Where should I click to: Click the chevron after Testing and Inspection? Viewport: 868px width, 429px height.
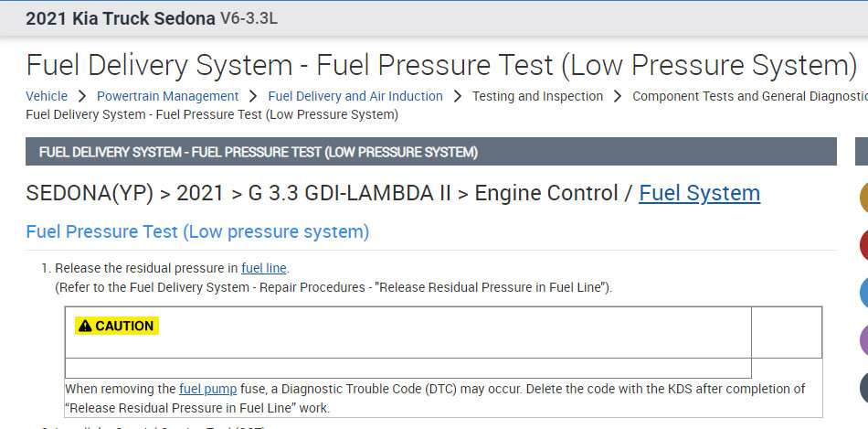click(x=618, y=96)
